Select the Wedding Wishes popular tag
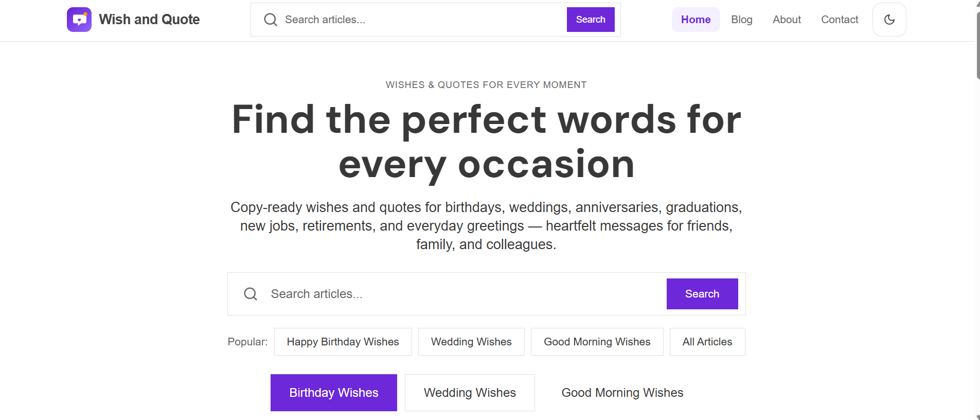This screenshot has width=980, height=420. point(471,342)
